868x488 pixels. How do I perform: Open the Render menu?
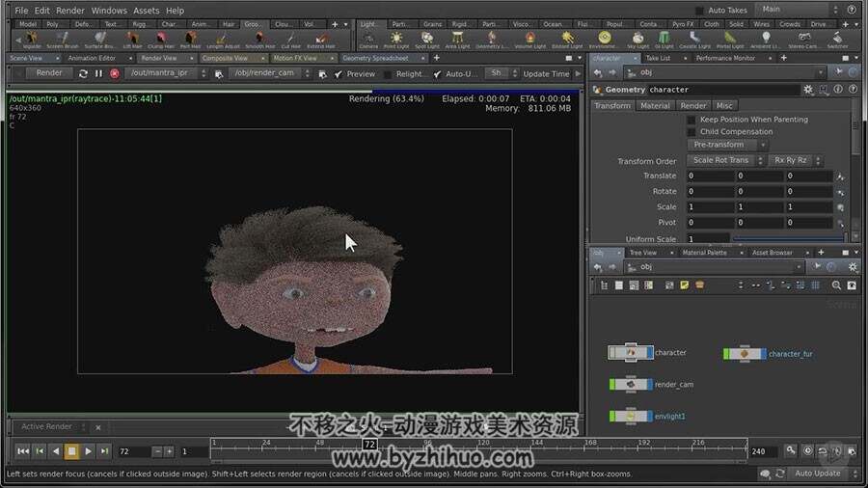pos(70,11)
